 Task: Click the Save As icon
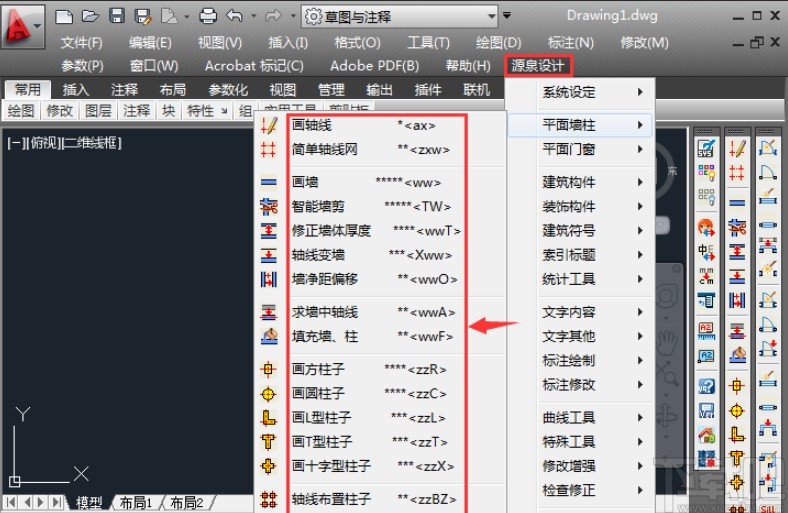[143, 17]
